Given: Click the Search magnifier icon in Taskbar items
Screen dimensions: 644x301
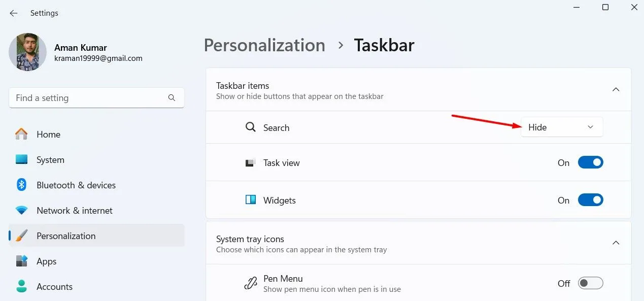Looking at the screenshot, I should coord(250,127).
